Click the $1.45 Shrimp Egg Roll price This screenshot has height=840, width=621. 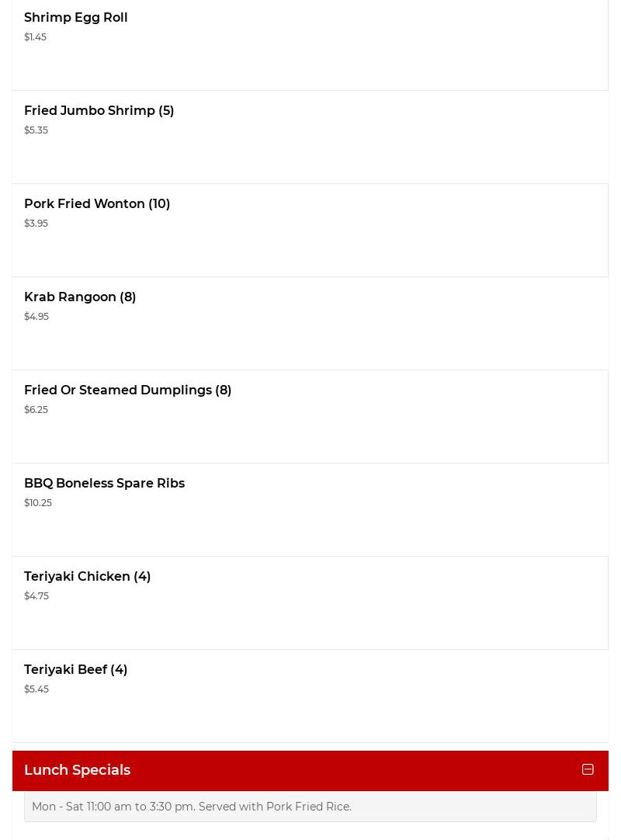tap(35, 36)
